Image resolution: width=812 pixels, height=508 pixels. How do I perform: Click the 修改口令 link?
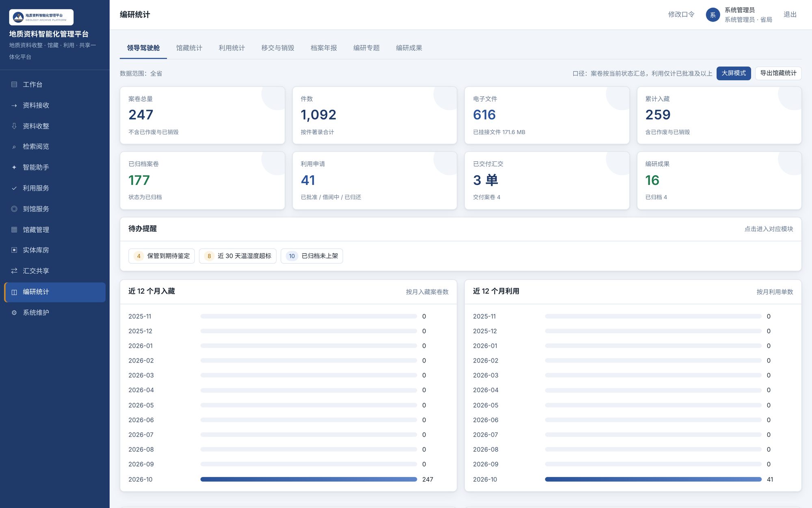tap(681, 15)
